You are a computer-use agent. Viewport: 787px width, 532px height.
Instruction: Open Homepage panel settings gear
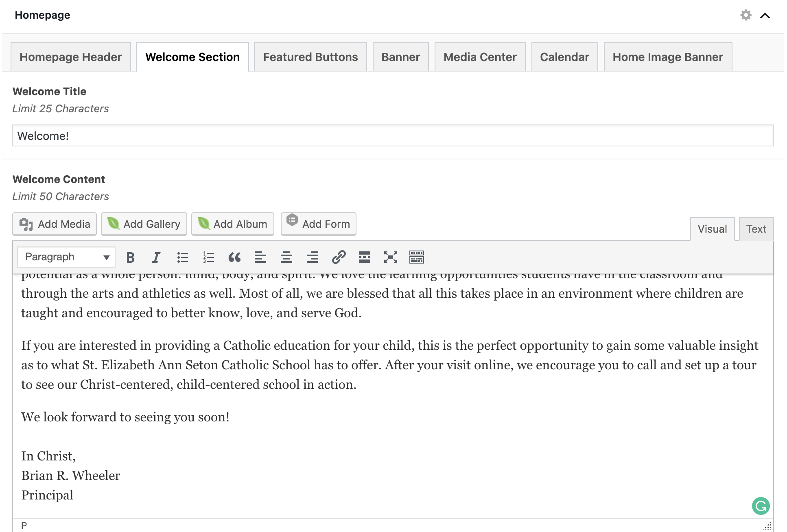point(745,15)
